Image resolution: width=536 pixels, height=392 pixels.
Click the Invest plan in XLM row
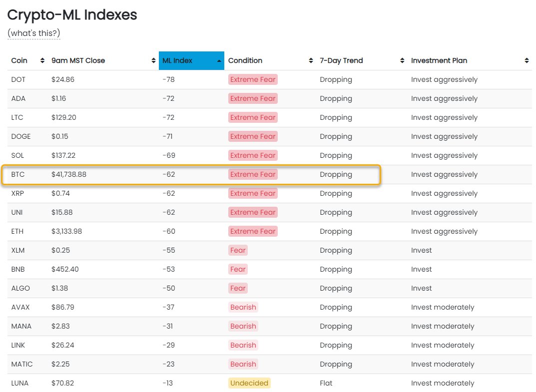(x=422, y=250)
